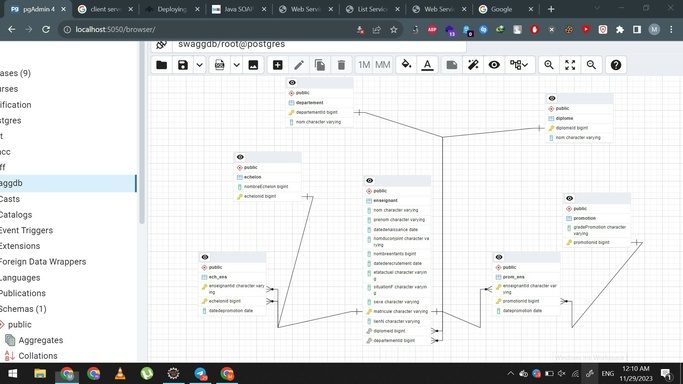Toggle the eye on the prom_ens table
Viewport: 683px width, 384px height.
(499, 257)
